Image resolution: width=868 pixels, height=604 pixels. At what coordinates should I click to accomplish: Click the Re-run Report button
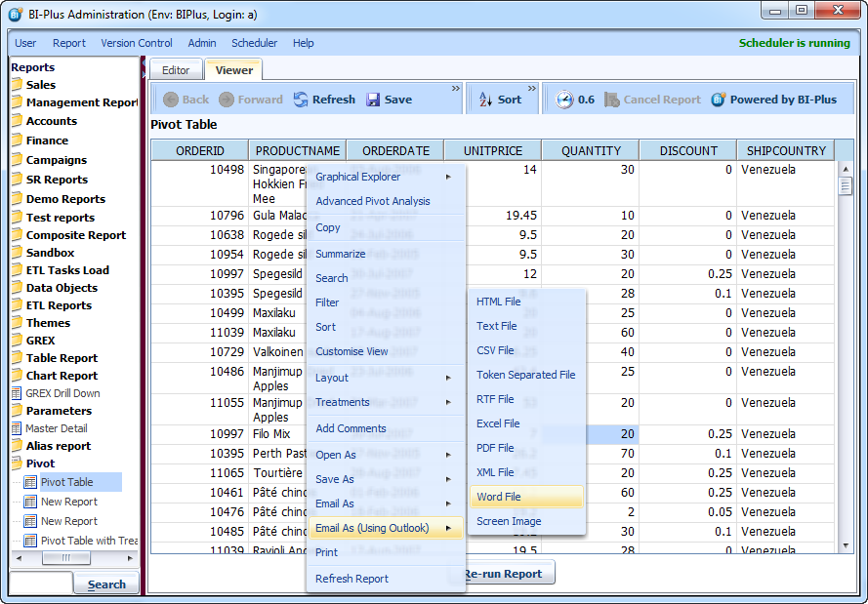point(508,574)
